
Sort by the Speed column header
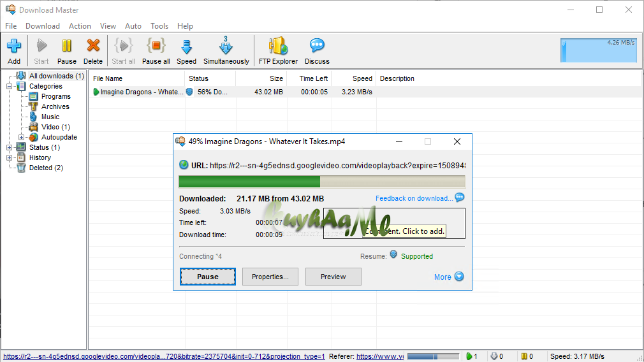point(354,79)
